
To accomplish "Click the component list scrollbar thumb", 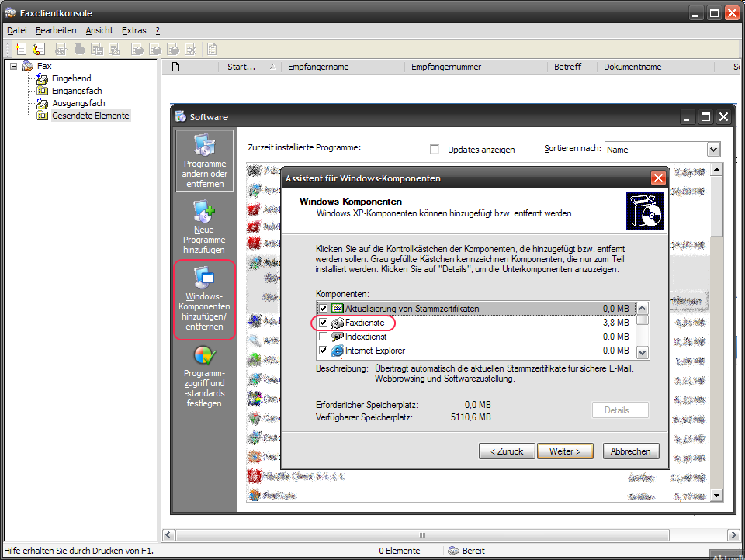I will [643, 320].
